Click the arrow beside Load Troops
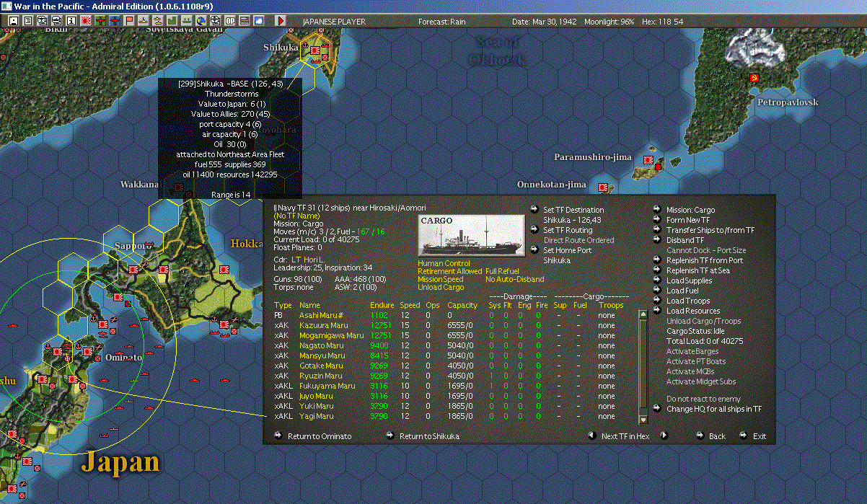867x504 pixels. point(657,301)
